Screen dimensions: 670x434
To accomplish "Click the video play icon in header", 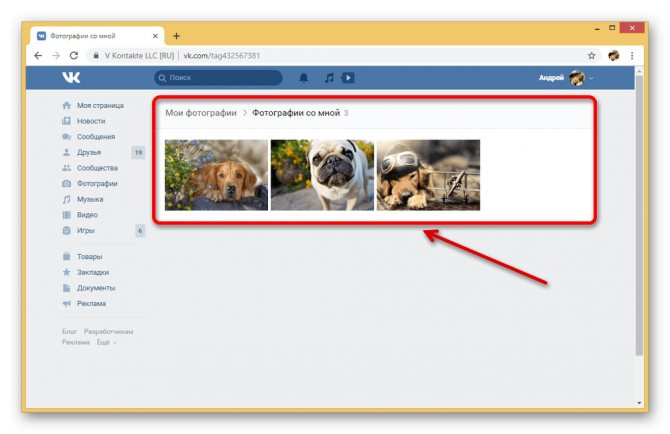I will 348,78.
